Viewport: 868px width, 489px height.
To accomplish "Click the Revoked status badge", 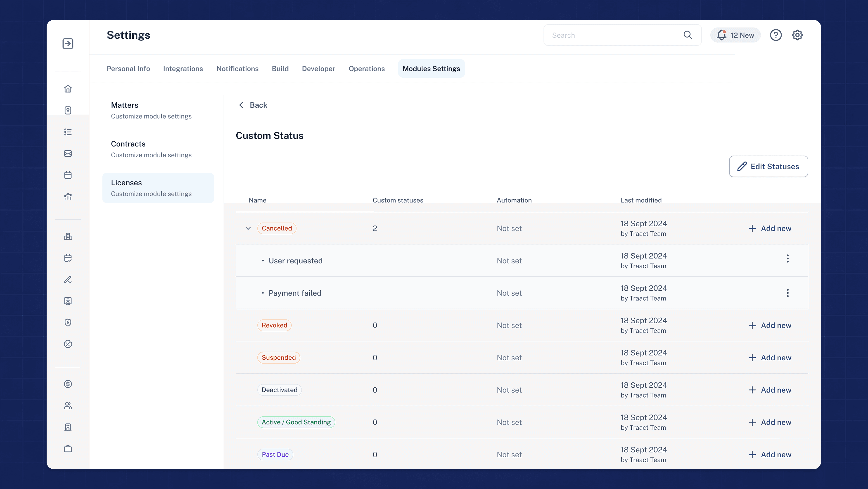I will (274, 326).
